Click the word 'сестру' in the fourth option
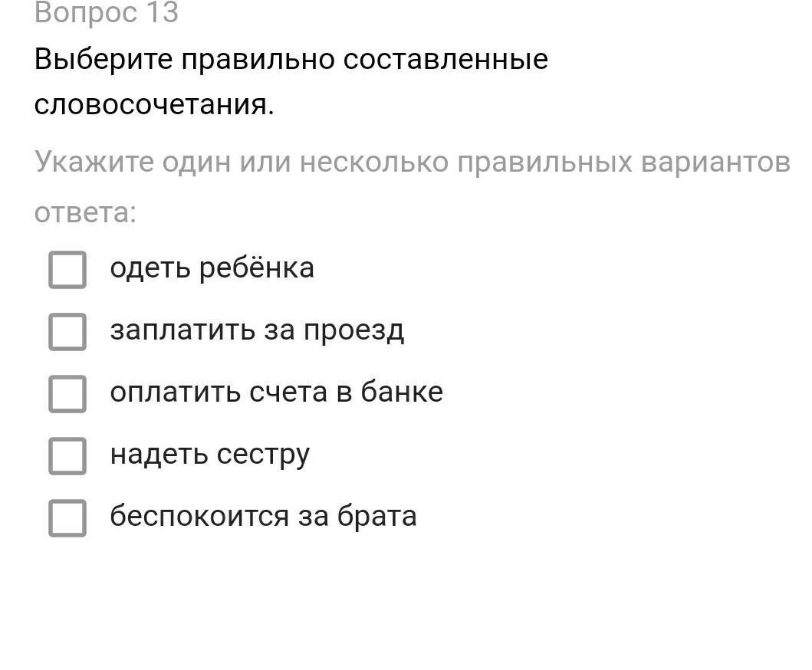 [263, 455]
